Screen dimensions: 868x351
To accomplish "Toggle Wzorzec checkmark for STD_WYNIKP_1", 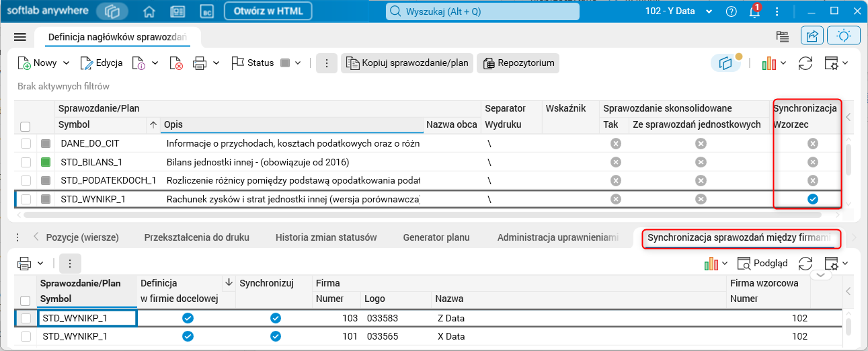I will 812,199.
